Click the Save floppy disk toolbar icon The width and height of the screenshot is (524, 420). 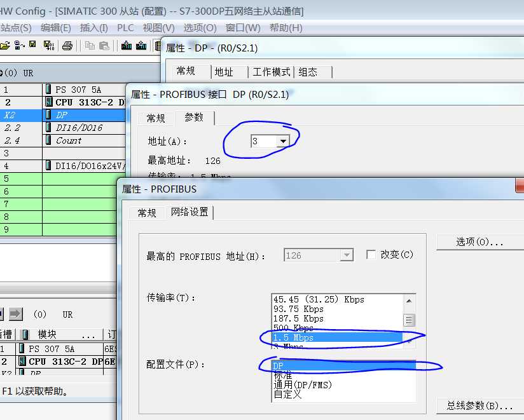(x=32, y=44)
